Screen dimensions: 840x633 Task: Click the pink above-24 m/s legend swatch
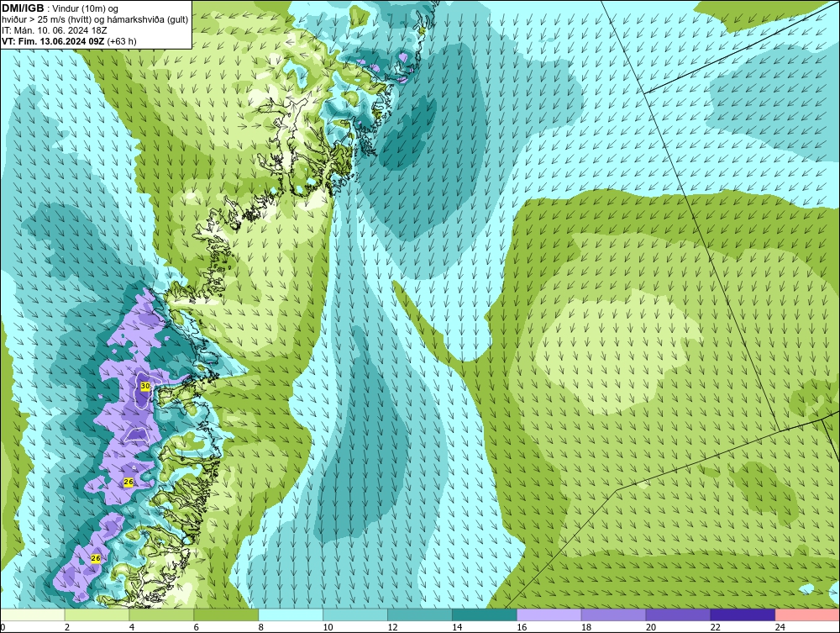(x=807, y=615)
